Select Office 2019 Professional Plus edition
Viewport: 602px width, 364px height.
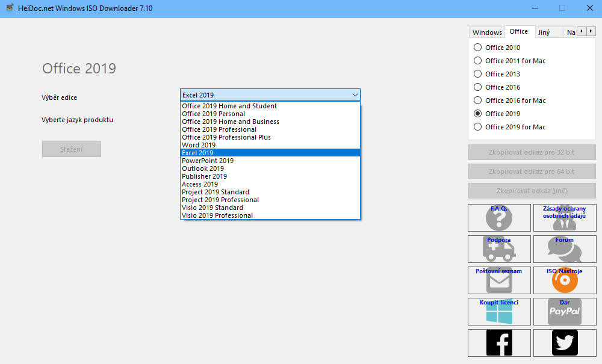(270, 137)
